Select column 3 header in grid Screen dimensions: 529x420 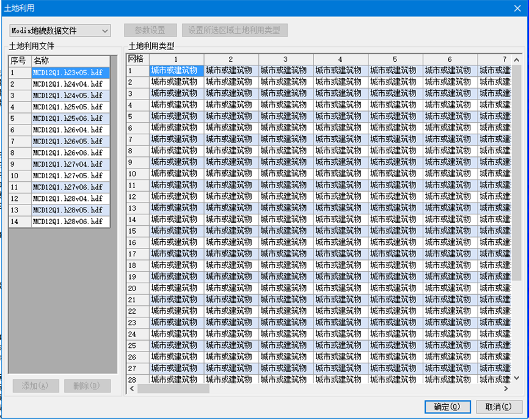click(285, 59)
